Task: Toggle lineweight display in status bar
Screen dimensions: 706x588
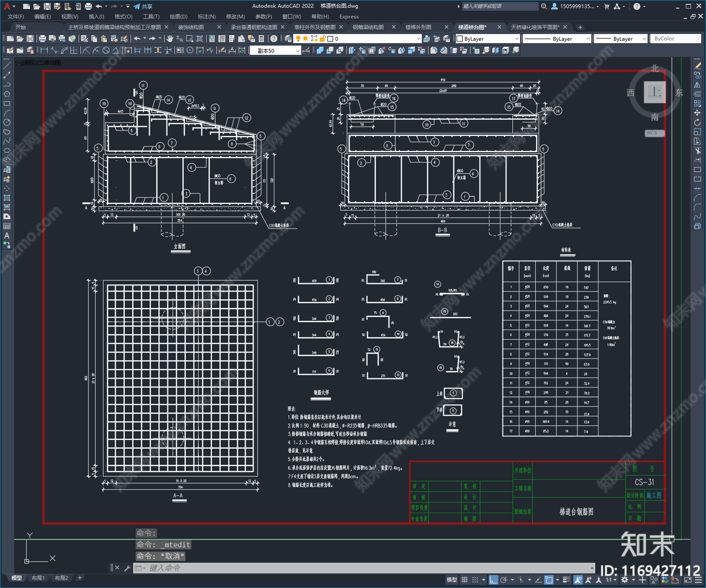Action: click(567, 580)
